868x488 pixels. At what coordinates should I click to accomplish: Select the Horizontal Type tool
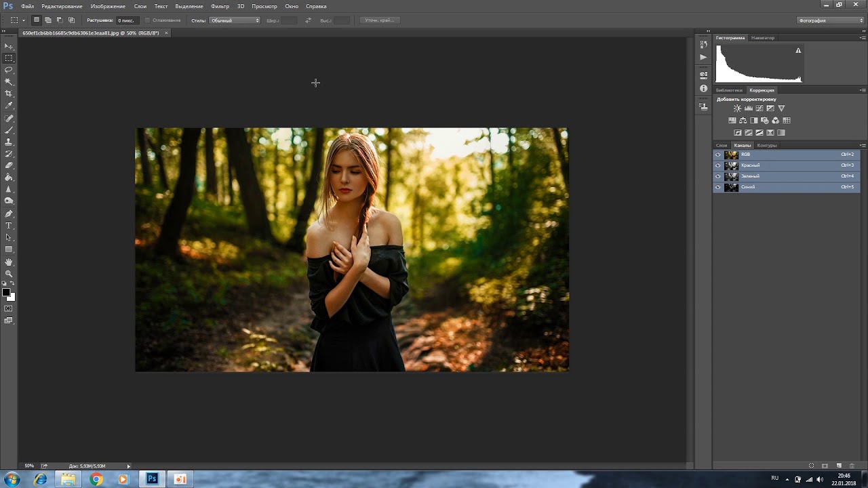click(9, 225)
